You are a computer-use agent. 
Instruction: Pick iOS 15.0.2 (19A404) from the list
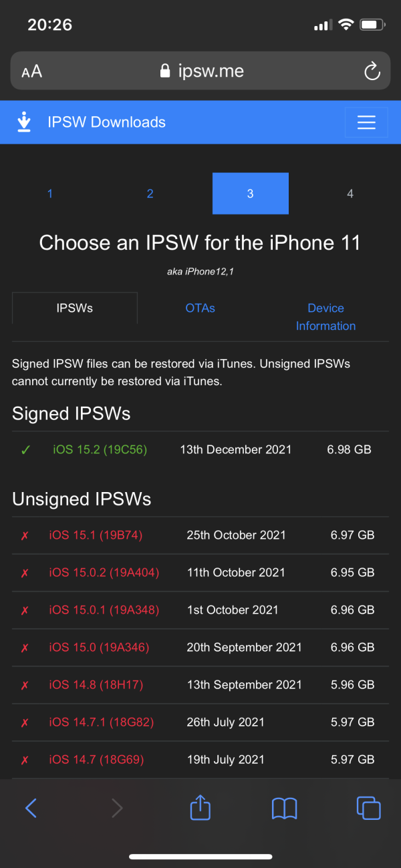[104, 572]
